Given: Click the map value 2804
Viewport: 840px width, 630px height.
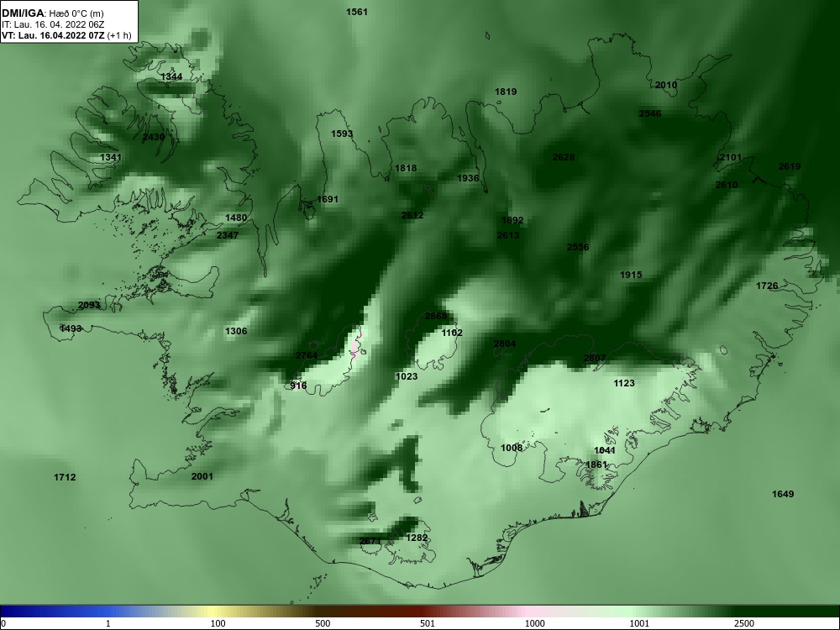Looking at the screenshot, I should [x=505, y=344].
